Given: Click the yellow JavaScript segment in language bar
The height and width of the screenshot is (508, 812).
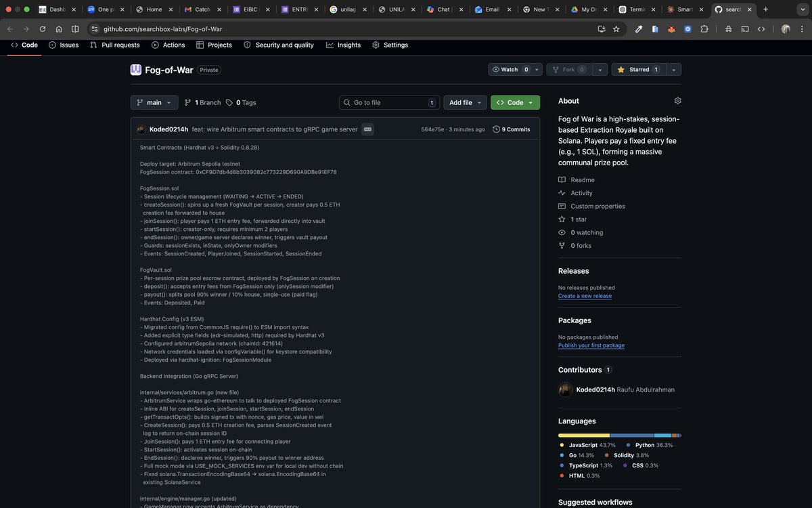Looking at the screenshot, I should (584, 436).
